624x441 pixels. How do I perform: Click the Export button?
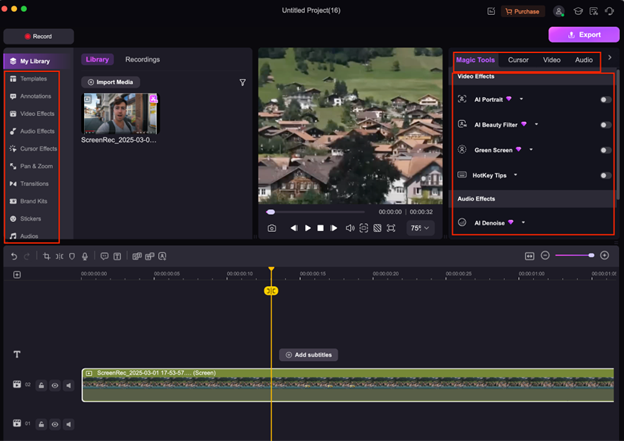click(583, 34)
